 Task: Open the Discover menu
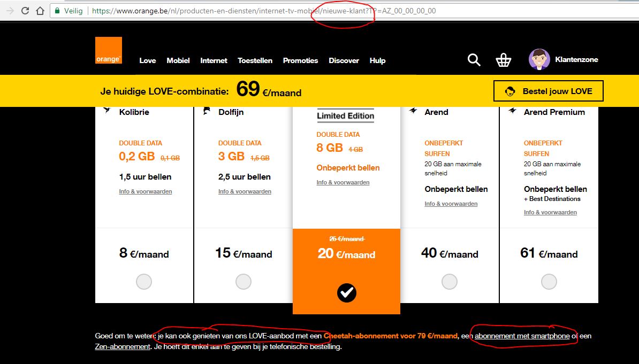click(x=344, y=61)
